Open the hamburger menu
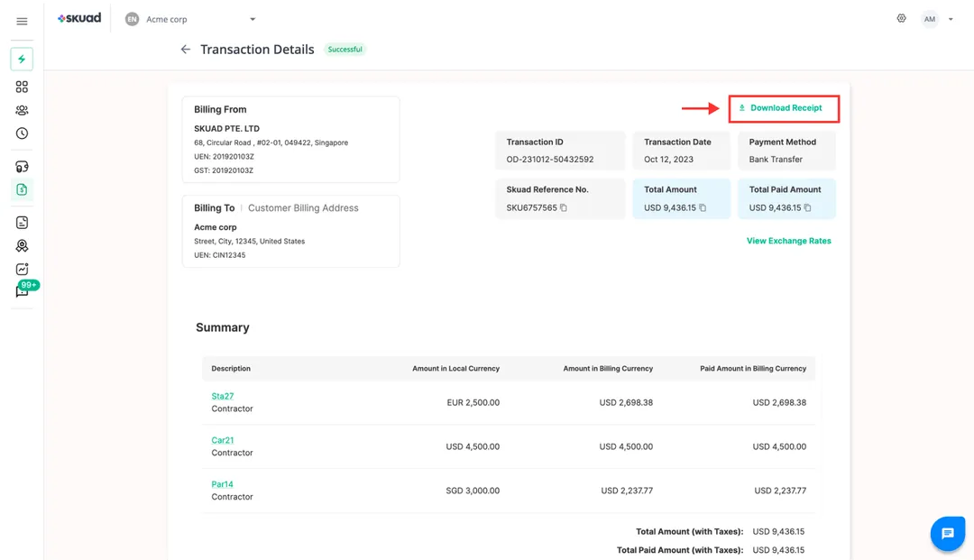This screenshot has width=974, height=560. [x=22, y=22]
